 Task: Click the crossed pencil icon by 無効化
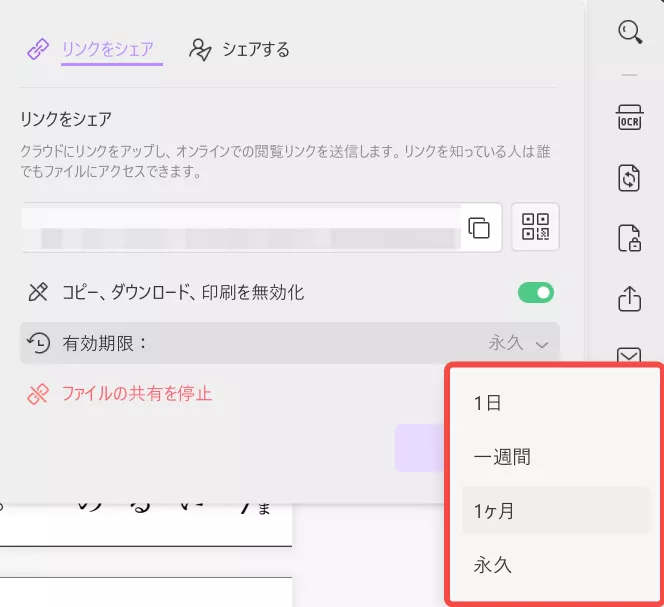coord(38,292)
